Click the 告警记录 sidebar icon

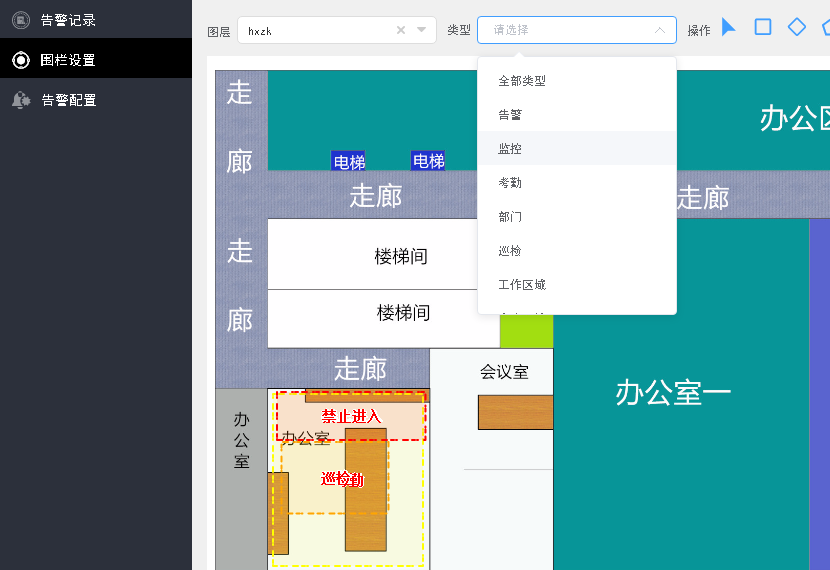pyautogui.click(x=21, y=20)
